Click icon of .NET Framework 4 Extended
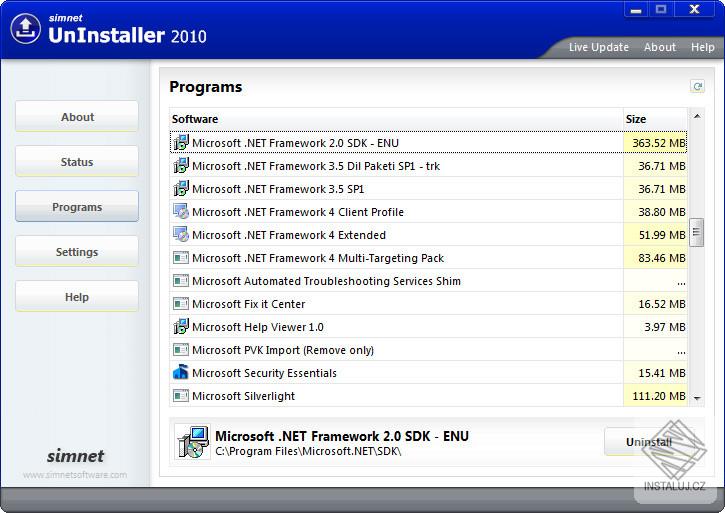 (181, 235)
